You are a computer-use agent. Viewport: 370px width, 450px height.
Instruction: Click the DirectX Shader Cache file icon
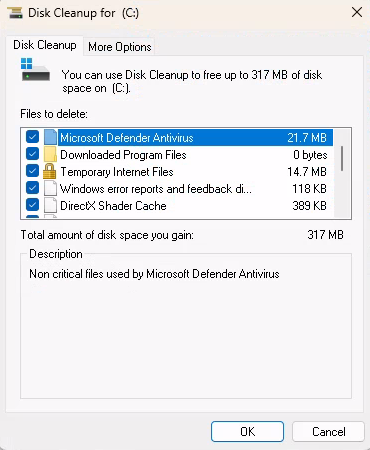coord(50,205)
